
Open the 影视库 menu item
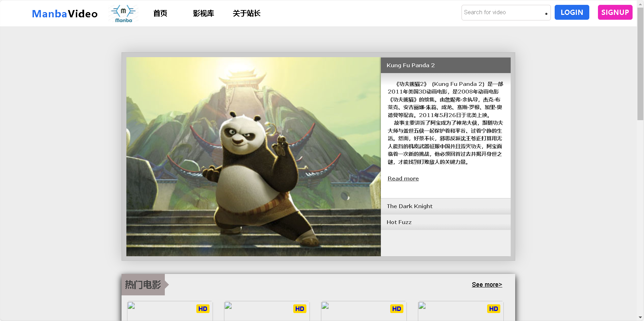pyautogui.click(x=204, y=13)
